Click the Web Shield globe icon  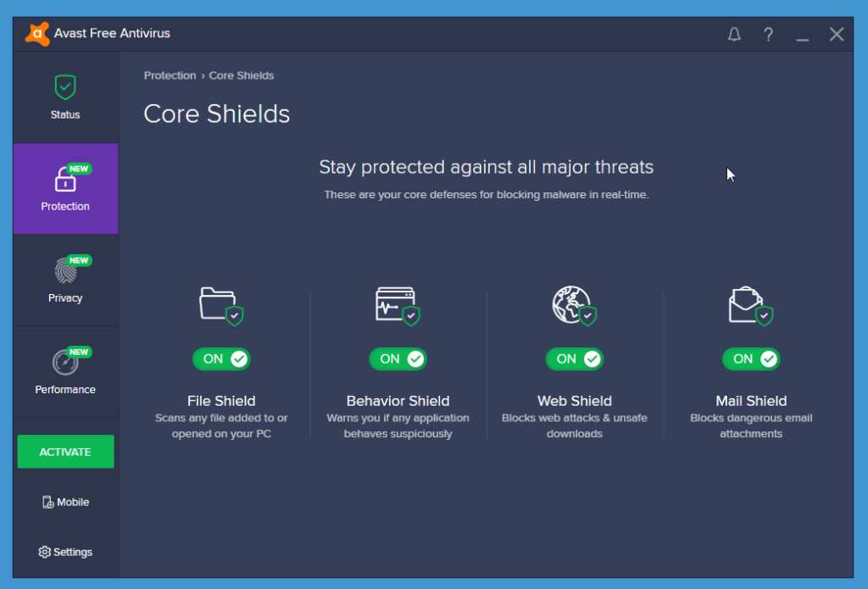(575, 306)
